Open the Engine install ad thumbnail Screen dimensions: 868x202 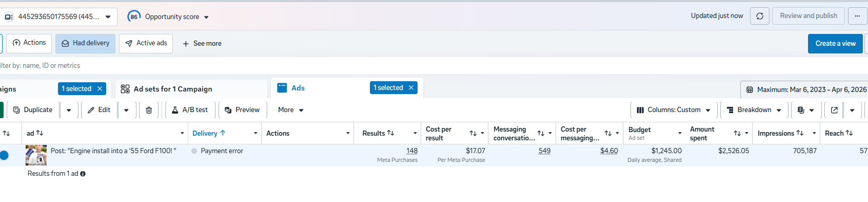tap(36, 155)
